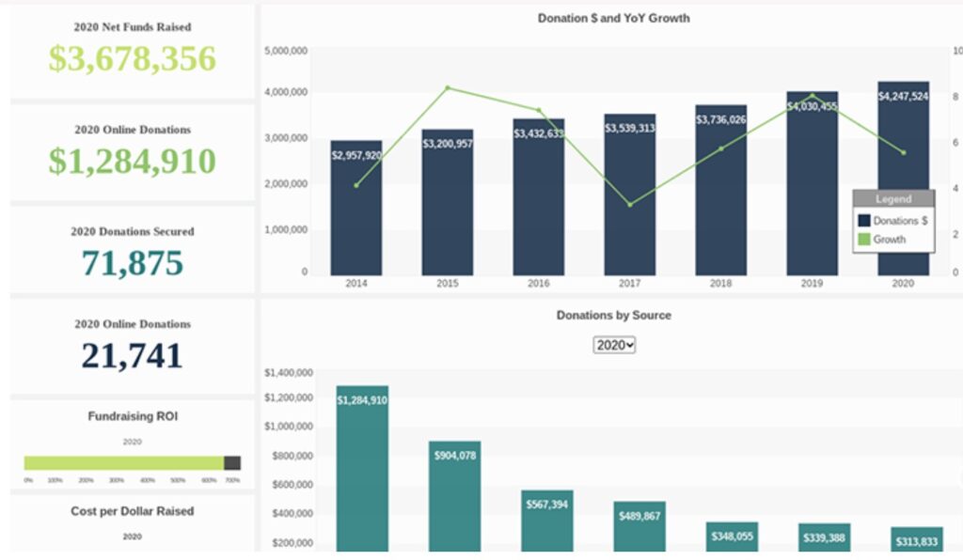
Task: Click the $489,867 source bar
Action: (639, 527)
